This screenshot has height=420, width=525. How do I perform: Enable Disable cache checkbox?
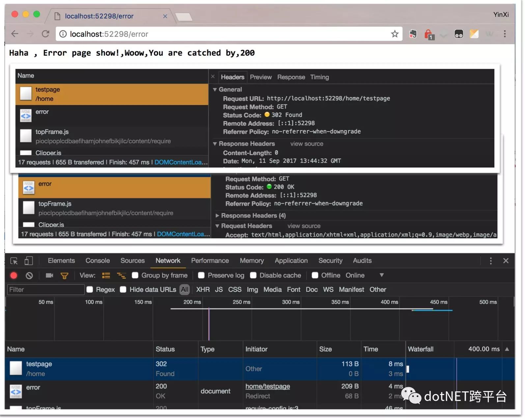253,276
